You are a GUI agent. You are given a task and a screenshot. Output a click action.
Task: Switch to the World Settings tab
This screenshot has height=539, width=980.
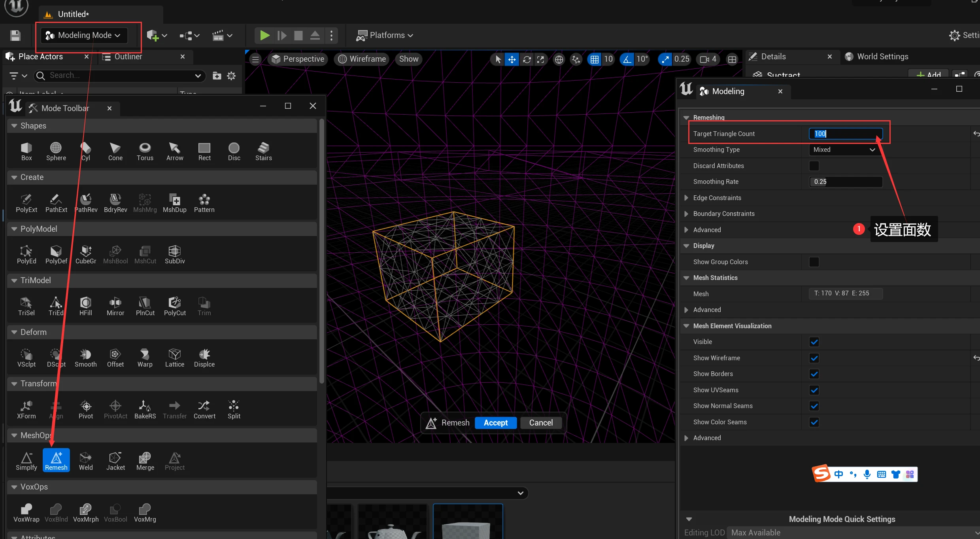(x=882, y=56)
